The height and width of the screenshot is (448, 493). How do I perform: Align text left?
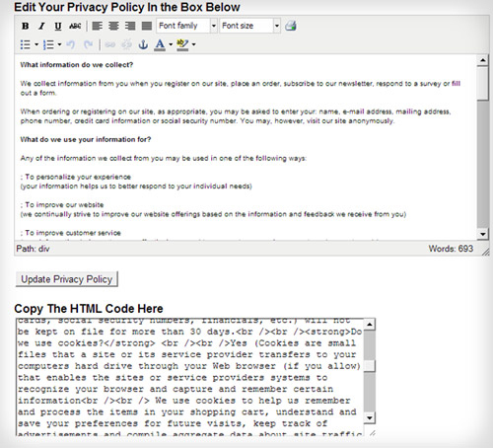tap(98, 26)
